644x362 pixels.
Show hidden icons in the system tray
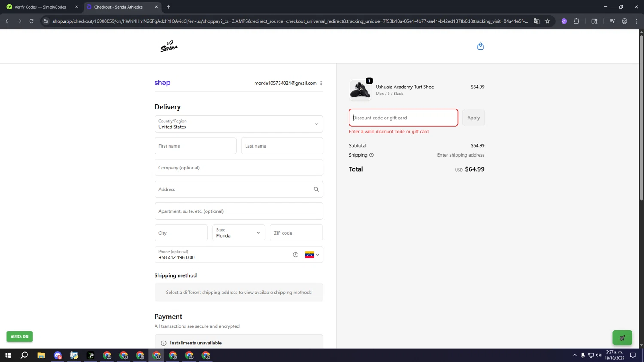point(575,356)
